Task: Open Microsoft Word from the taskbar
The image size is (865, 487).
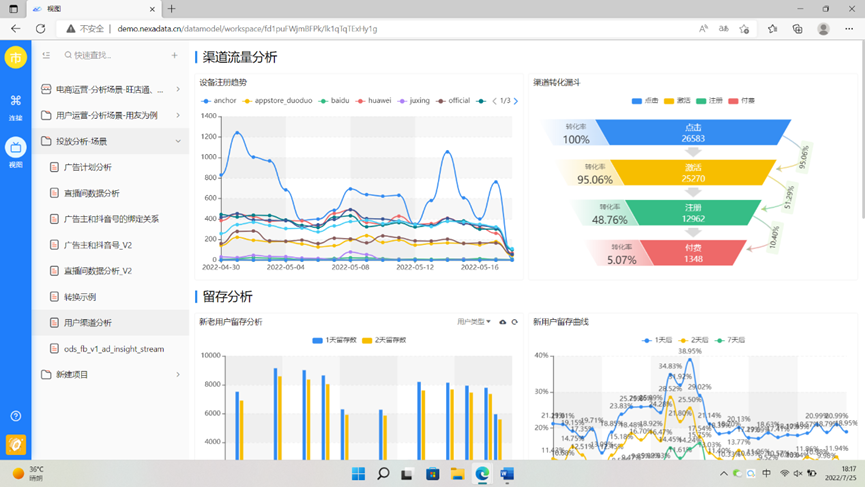Action: (x=507, y=474)
